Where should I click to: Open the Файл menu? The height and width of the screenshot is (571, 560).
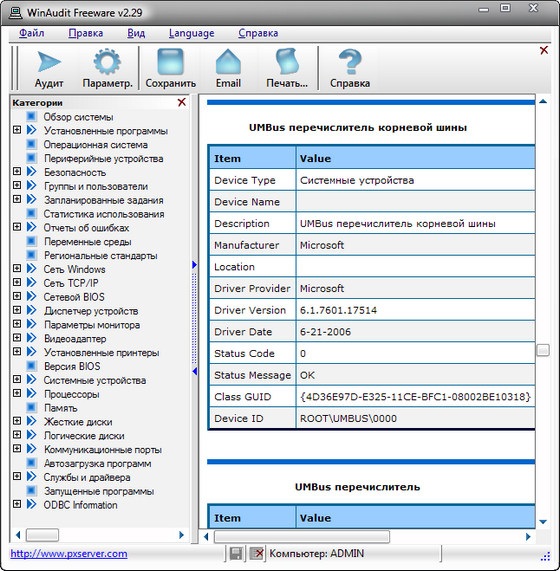[x=32, y=33]
